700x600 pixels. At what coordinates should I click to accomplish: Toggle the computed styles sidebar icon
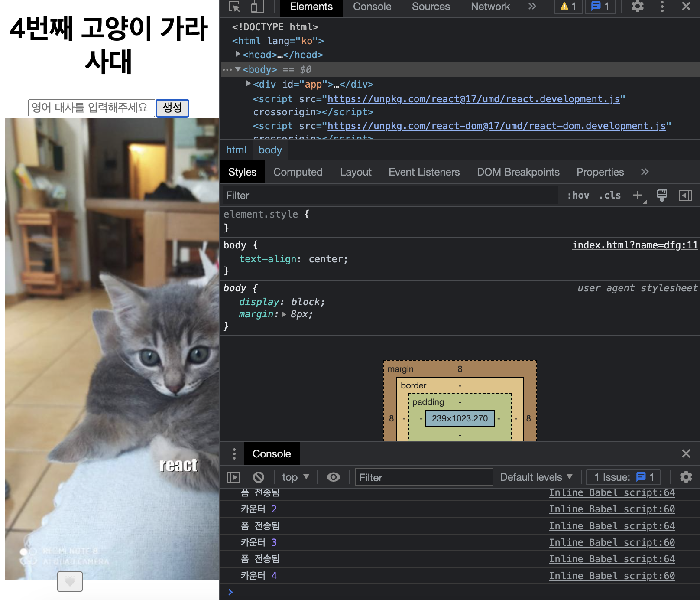686,196
